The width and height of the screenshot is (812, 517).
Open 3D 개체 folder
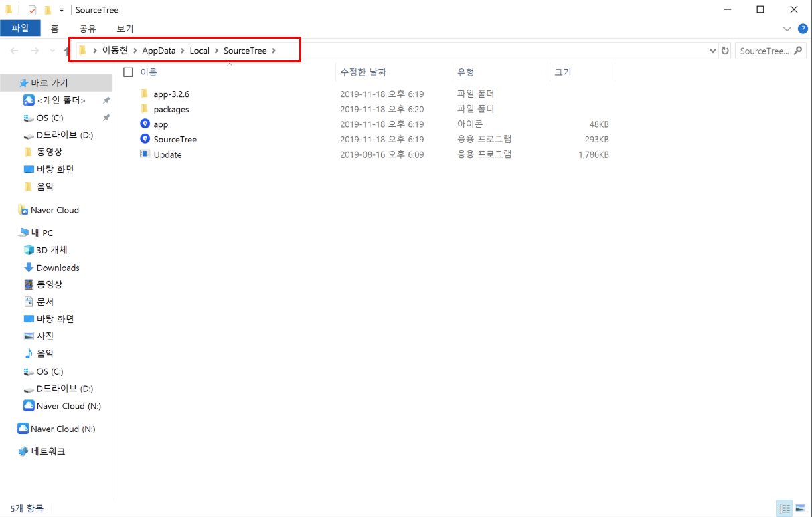(x=52, y=250)
